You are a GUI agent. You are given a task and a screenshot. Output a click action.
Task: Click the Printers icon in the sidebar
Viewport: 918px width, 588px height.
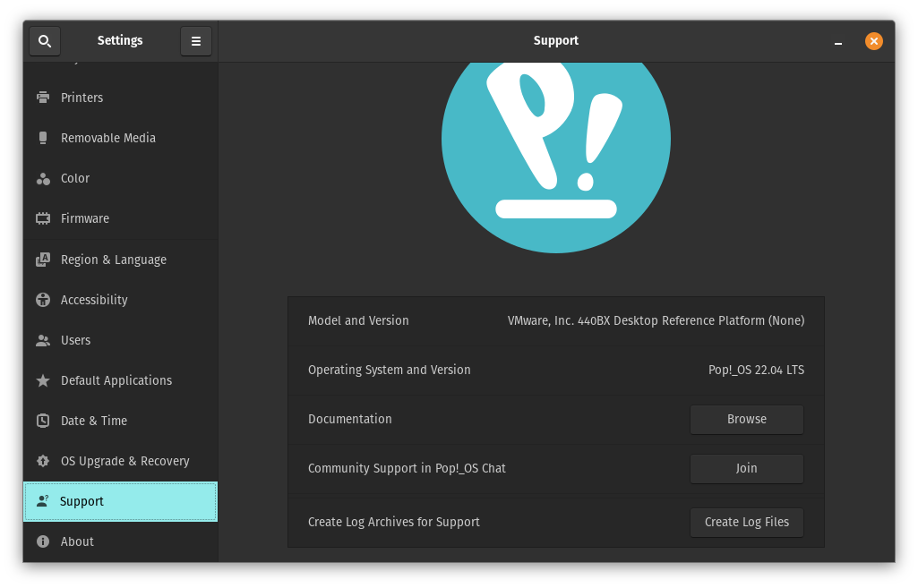point(43,98)
